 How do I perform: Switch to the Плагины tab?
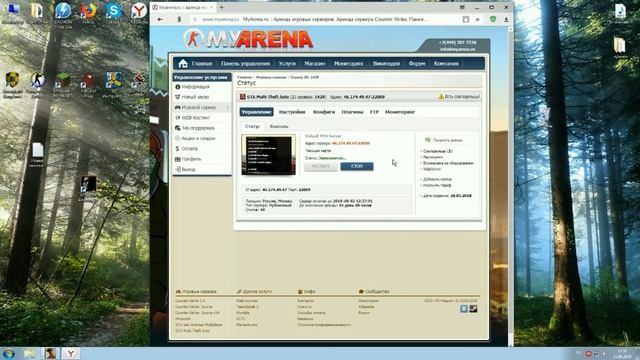pyautogui.click(x=352, y=112)
